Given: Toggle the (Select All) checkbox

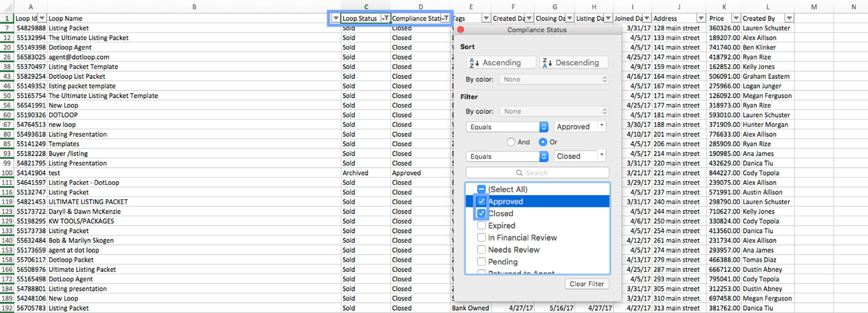Looking at the screenshot, I should click(x=481, y=189).
